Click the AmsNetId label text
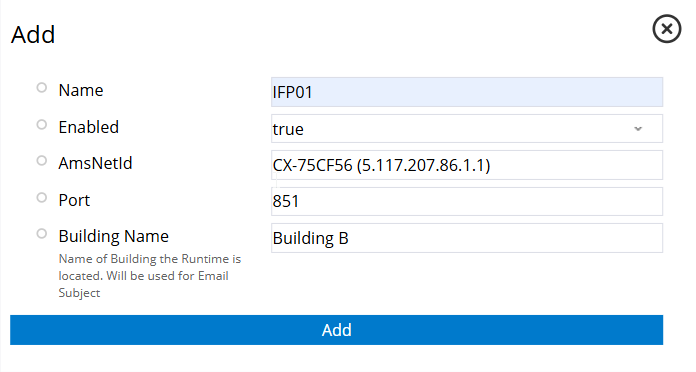 coord(95,163)
